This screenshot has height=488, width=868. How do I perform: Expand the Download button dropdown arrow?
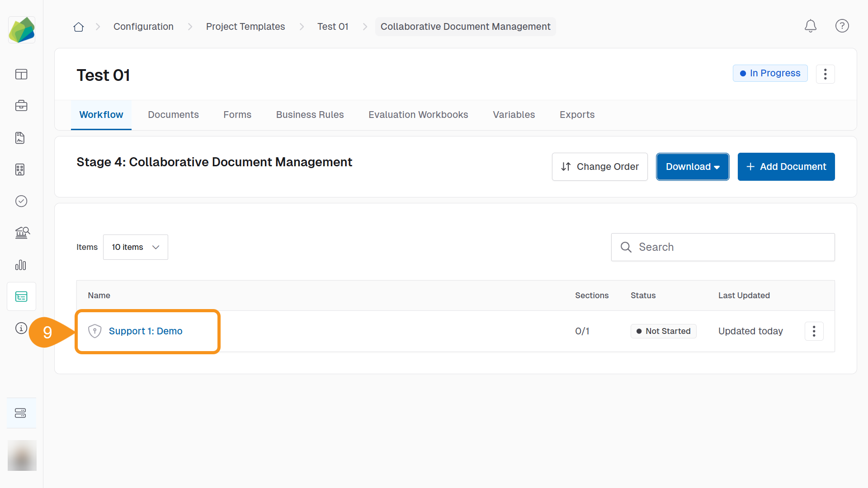point(717,167)
